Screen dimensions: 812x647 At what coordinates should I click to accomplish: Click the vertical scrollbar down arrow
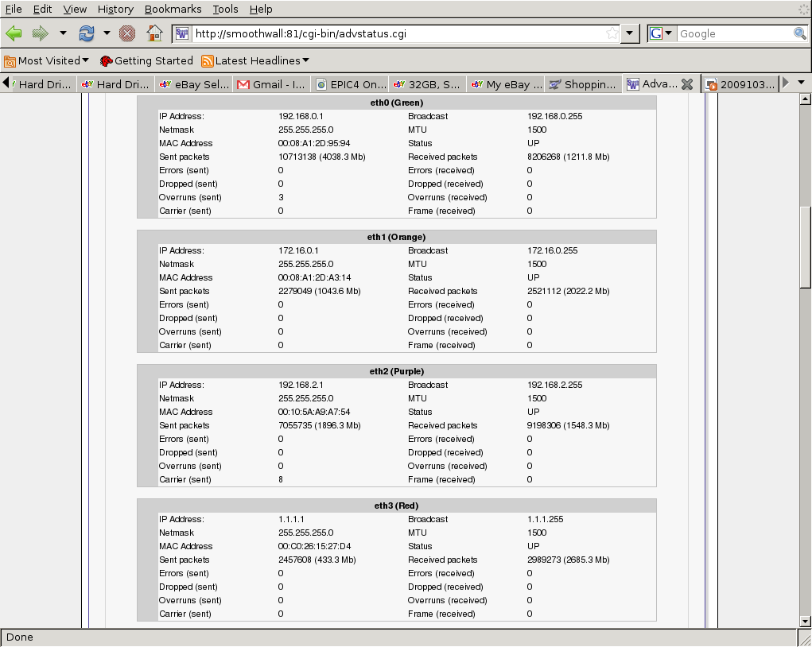(805, 621)
